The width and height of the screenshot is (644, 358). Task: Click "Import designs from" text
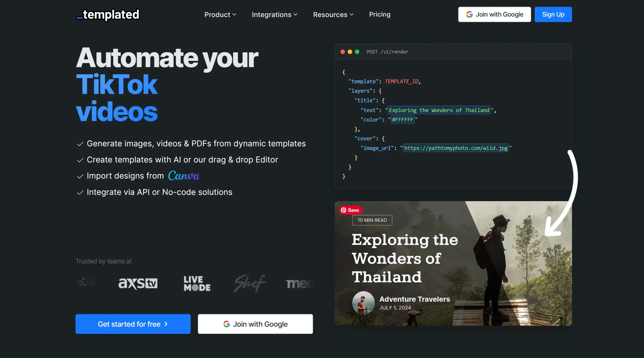pyautogui.click(x=125, y=176)
